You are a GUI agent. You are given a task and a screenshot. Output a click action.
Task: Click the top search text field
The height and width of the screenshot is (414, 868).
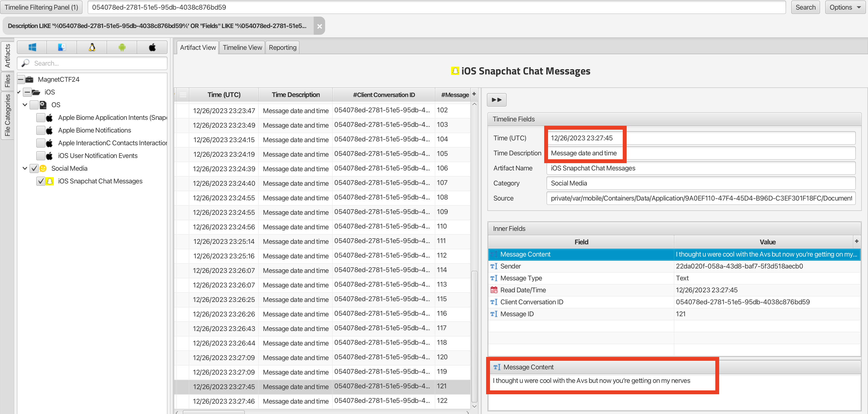437,8
